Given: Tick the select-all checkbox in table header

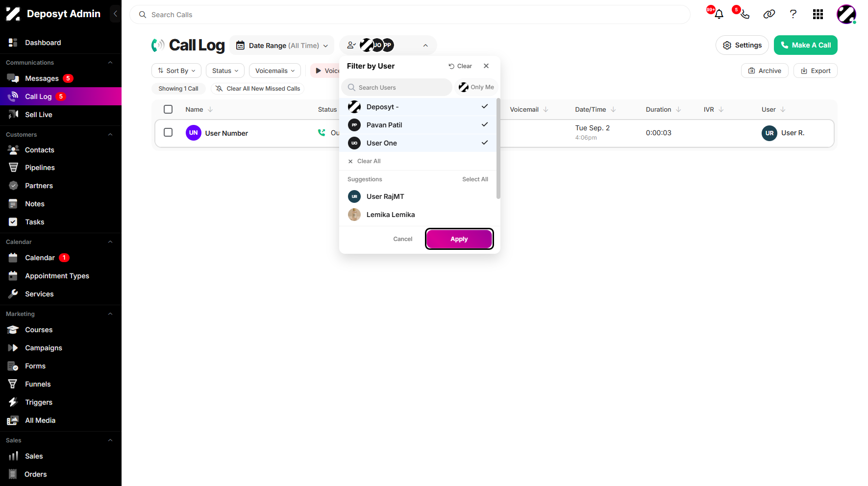Looking at the screenshot, I should pos(168,109).
